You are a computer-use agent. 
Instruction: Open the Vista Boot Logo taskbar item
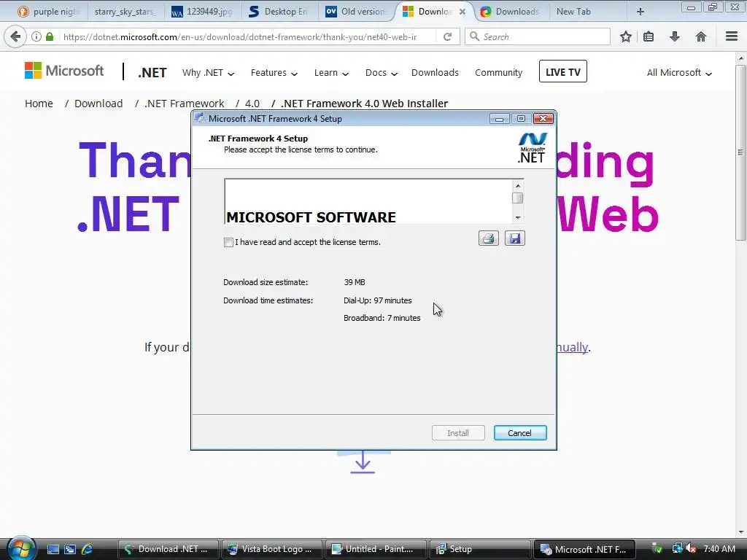(x=271, y=549)
